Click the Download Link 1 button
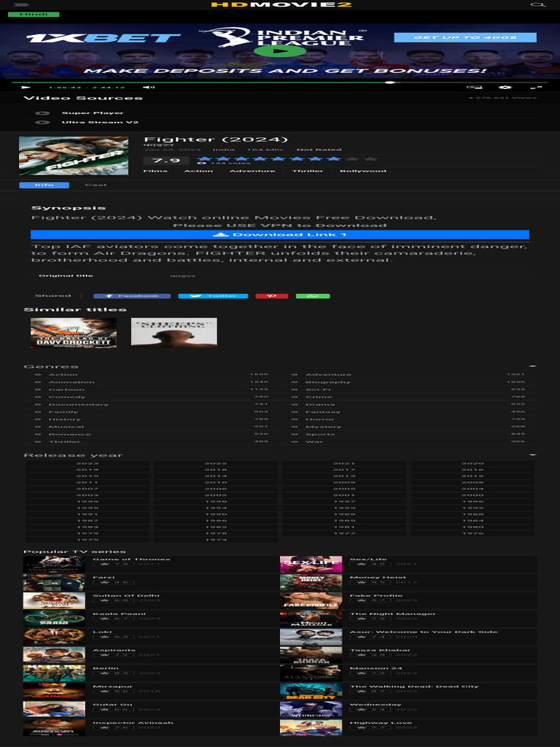The image size is (560, 747). (x=280, y=235)
